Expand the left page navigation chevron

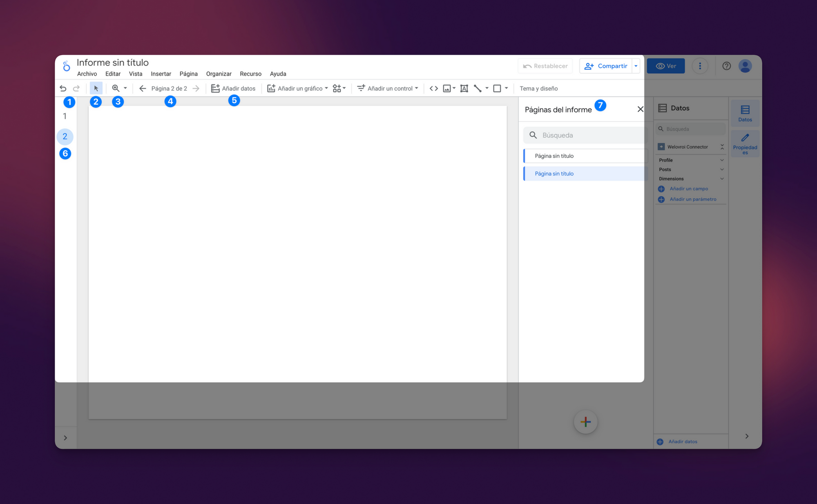pos(65,438)
